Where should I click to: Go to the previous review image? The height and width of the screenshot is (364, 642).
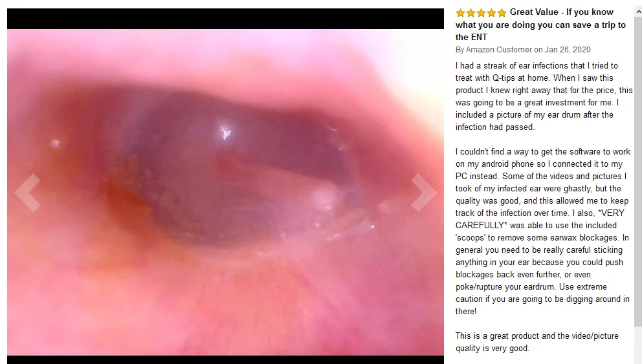27,192
